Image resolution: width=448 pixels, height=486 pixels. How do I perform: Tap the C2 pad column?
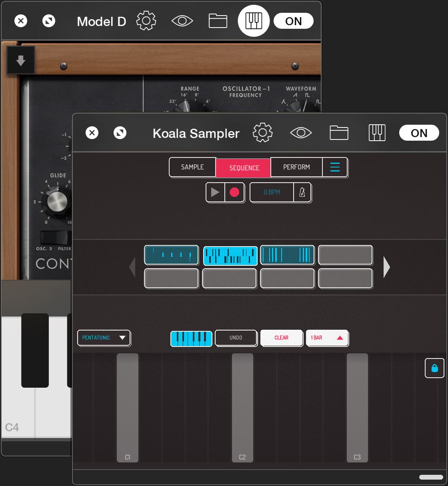tap(242, 408)
